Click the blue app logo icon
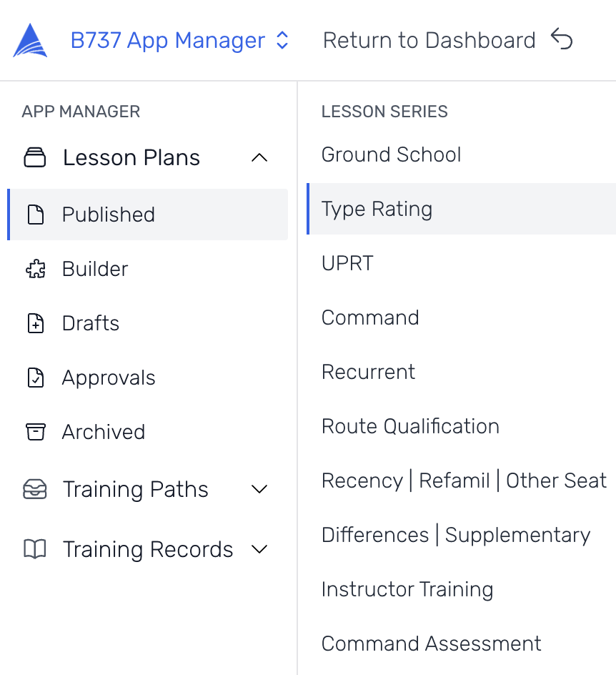The height and width of the screenshot is (675, 616). [x=30, y=41]
